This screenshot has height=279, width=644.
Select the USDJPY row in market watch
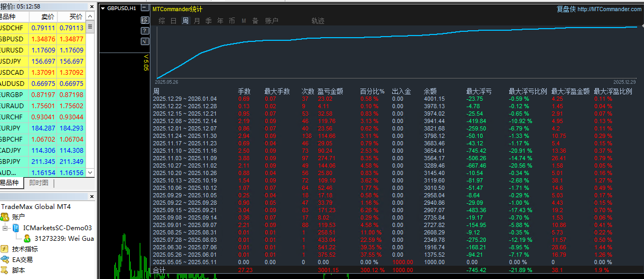(43, 62)
